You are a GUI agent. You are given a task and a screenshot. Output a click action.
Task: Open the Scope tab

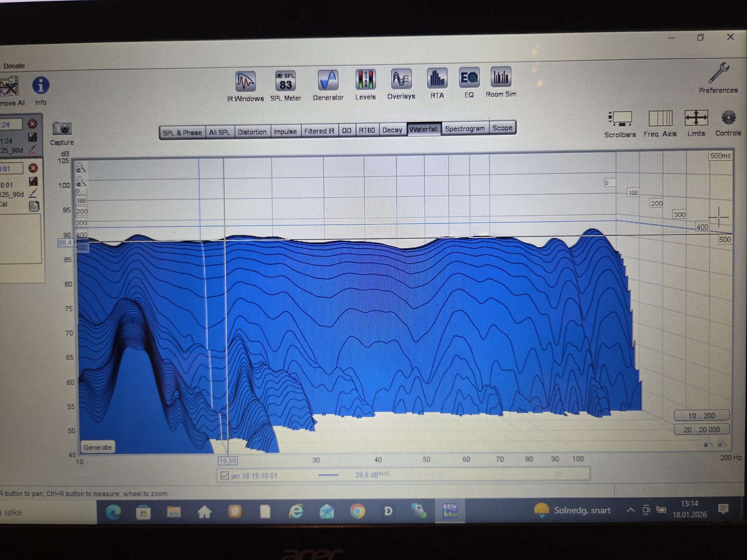coord(502,128)
